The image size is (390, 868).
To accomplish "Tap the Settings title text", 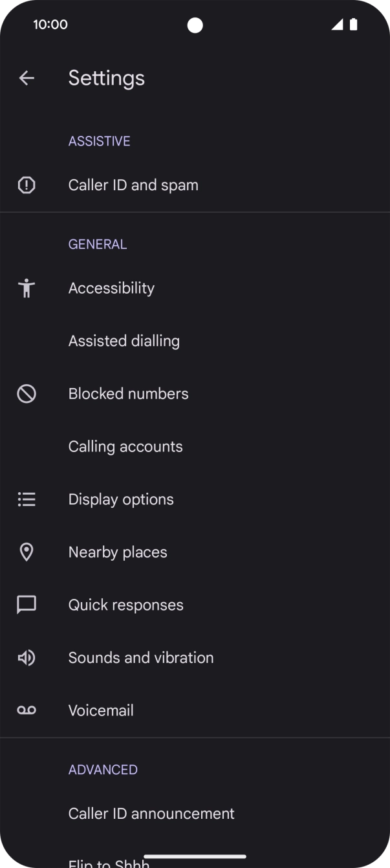I will pos(107,78).
